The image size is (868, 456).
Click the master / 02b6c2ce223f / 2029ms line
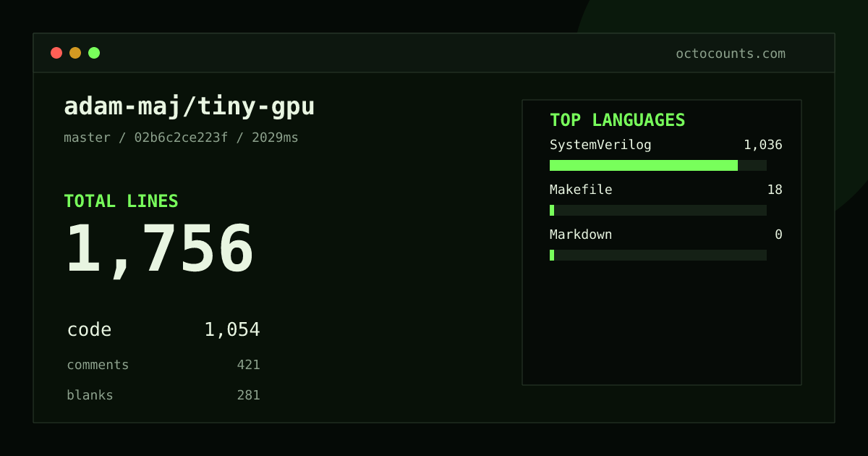(x=181, y=138)
